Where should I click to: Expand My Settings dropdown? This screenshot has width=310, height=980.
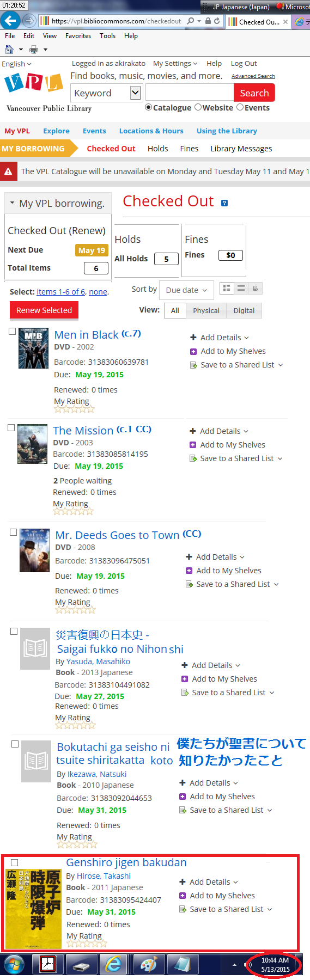click(175, 63)
